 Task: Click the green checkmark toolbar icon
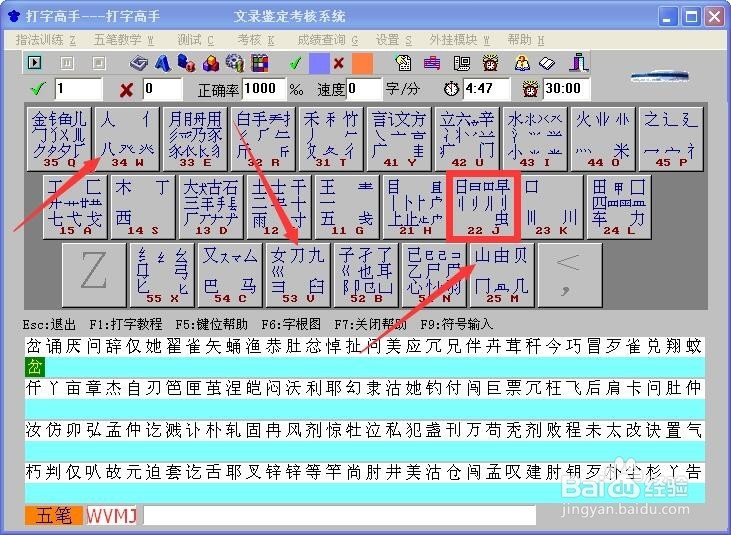pos(295,63)
